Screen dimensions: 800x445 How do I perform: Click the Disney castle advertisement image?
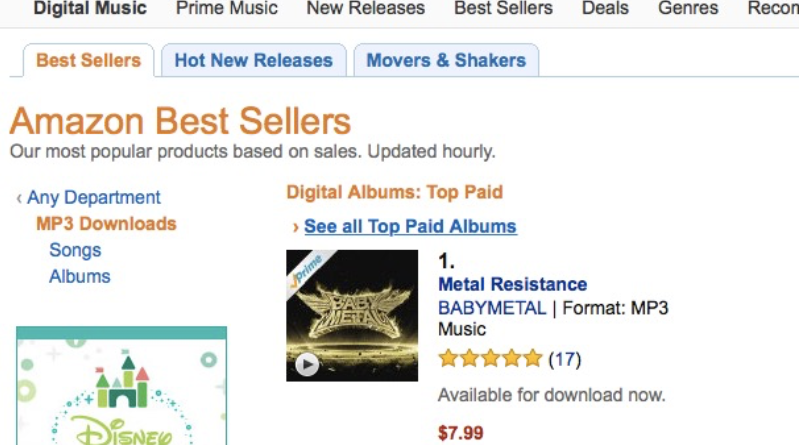coord(121,390)
